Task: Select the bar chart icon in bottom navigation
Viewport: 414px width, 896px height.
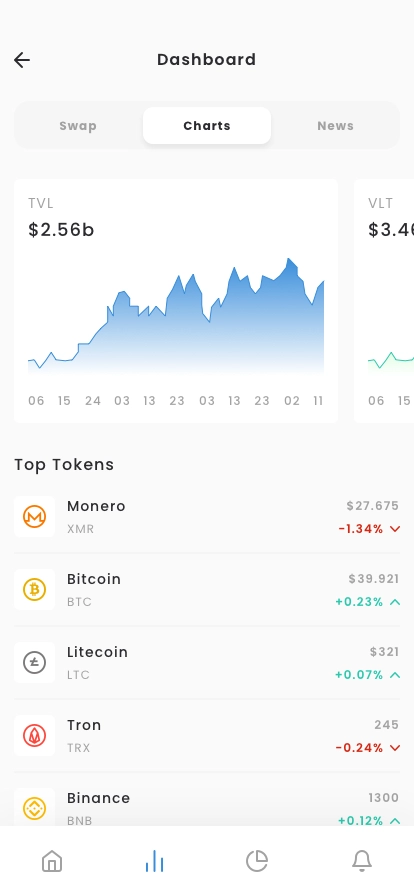Action: 154,861
